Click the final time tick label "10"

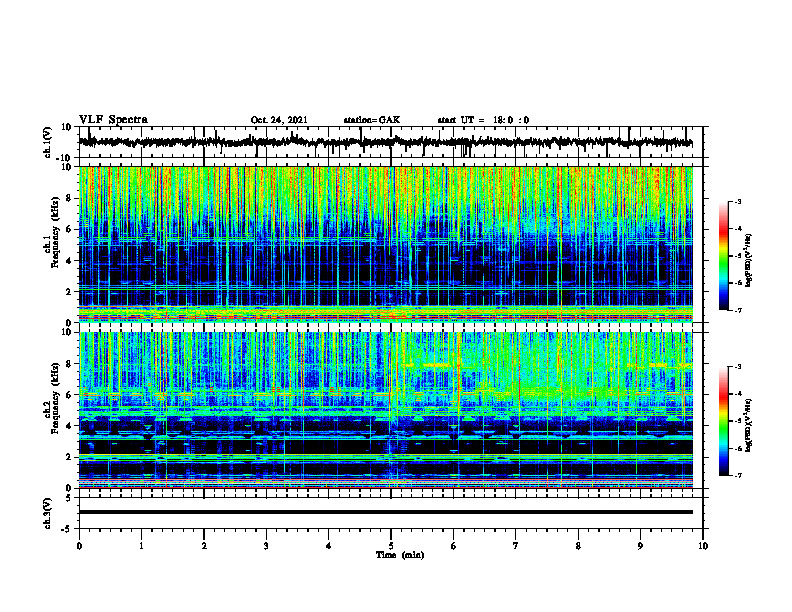coord(703,546)
